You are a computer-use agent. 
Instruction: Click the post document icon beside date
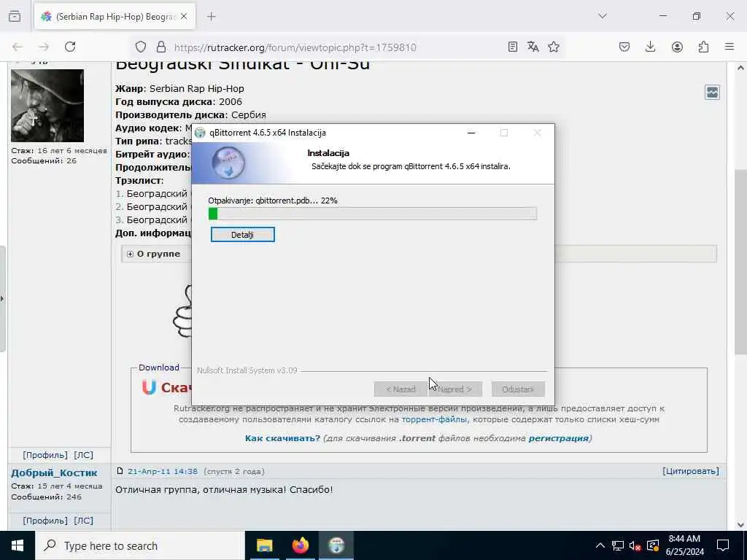click(120, 471)
